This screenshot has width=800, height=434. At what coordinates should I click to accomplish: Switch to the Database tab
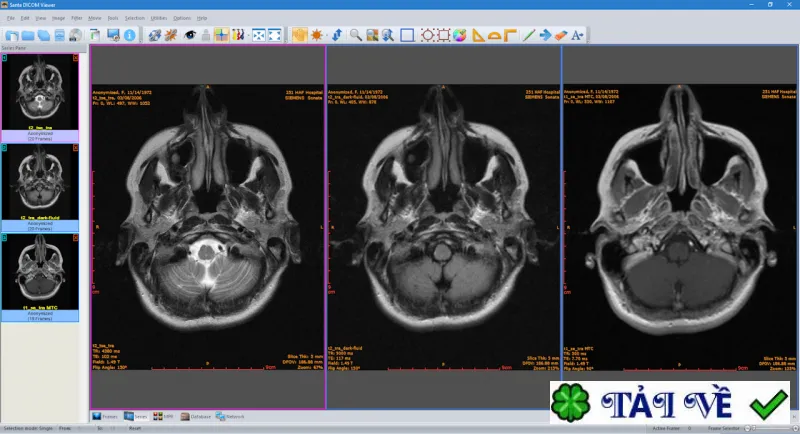click(x=196, y=417)
